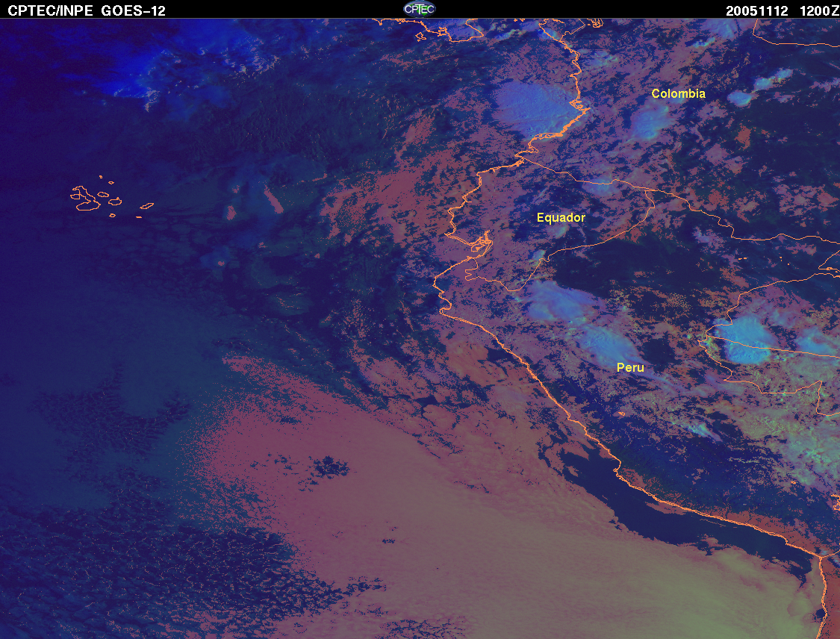
Task: Select the "CPTEC/INPE GOES-12" header text
Action: 87,10
